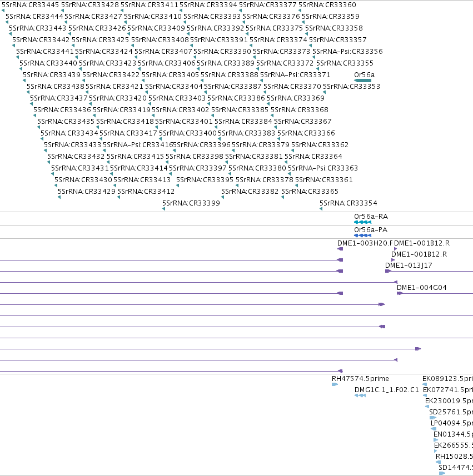The width and height of the screenshot is (473, 476).
Task: Select the 5SrRNA:CR33428 gene label
Action: pos(90,5)
